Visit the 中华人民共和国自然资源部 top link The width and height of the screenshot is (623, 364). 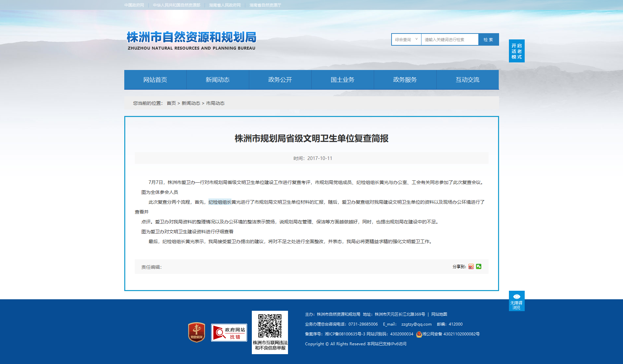coord(177,5)
